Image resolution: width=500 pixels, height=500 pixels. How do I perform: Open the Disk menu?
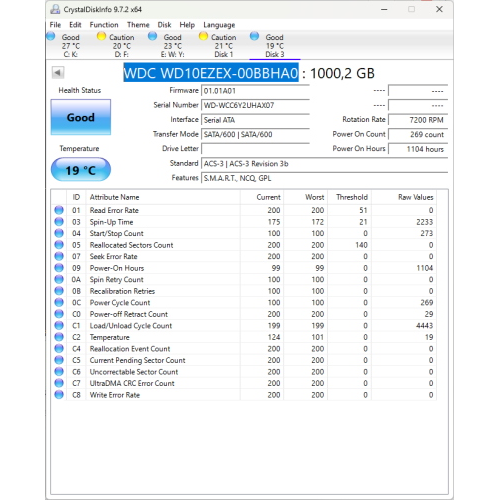coord(164,25)
